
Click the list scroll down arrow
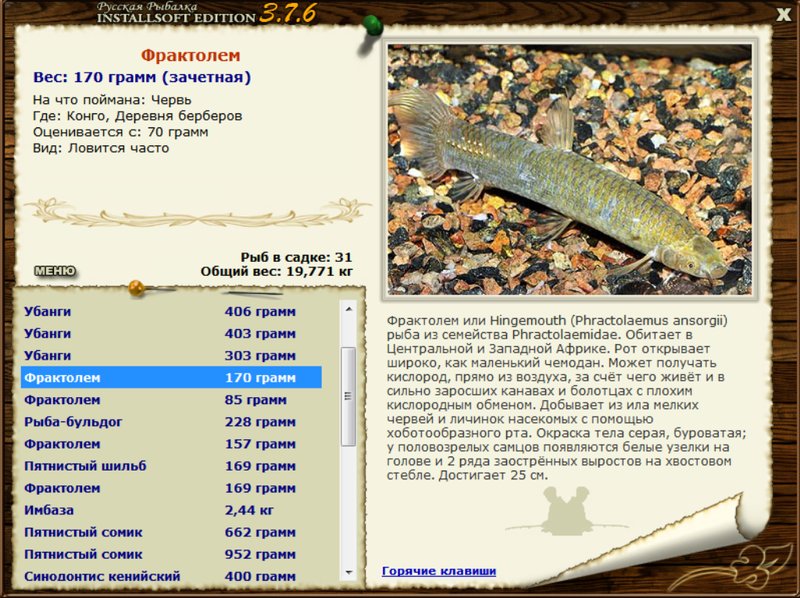[349, 572]
